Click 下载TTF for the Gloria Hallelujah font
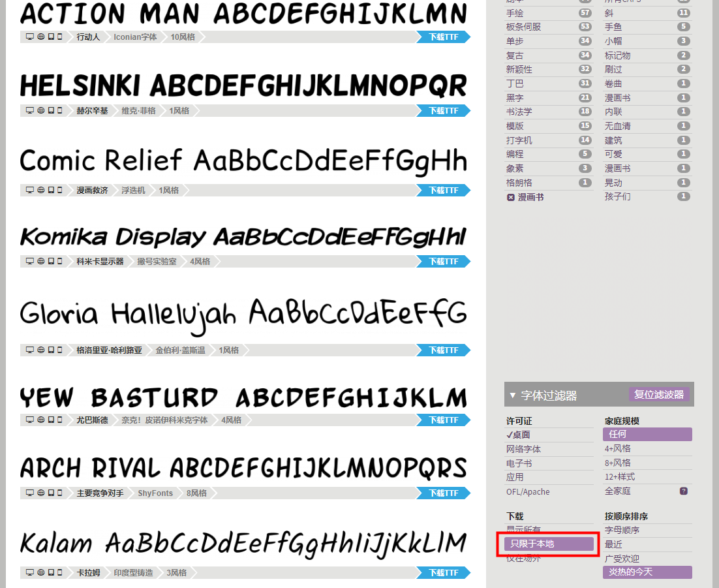Viewport: 719px width, 588px height. [x=444, y=350]
